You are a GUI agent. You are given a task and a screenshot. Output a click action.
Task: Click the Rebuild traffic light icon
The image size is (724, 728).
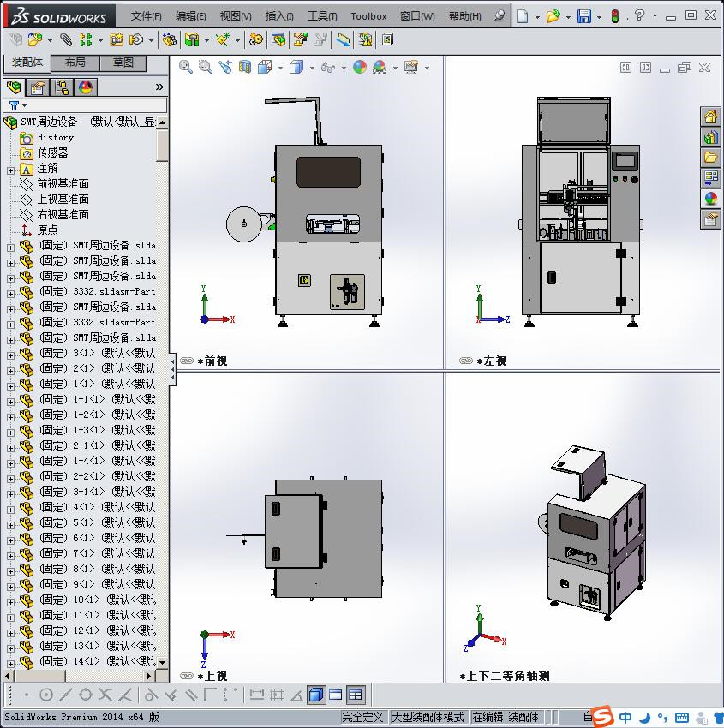click(614, 16)
